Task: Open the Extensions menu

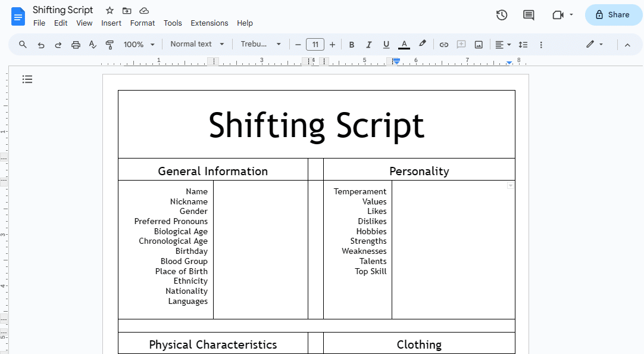Action: click(x=209, y=23)
